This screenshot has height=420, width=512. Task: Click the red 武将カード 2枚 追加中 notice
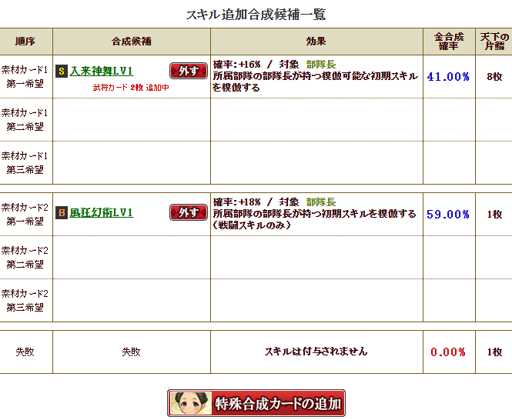[x=131, y=88]
